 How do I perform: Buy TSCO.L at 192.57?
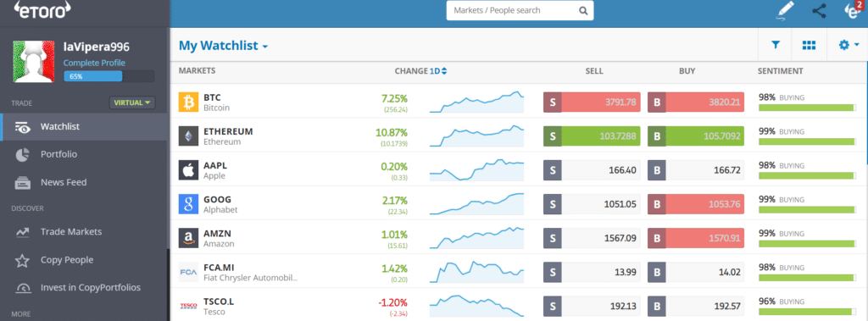tap(696, 306)
